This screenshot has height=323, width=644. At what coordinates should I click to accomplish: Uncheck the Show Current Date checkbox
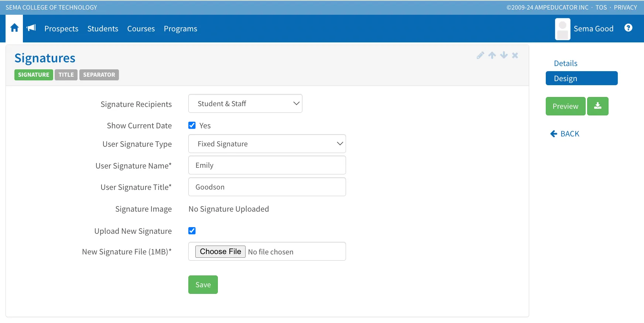tap(192, 125)
